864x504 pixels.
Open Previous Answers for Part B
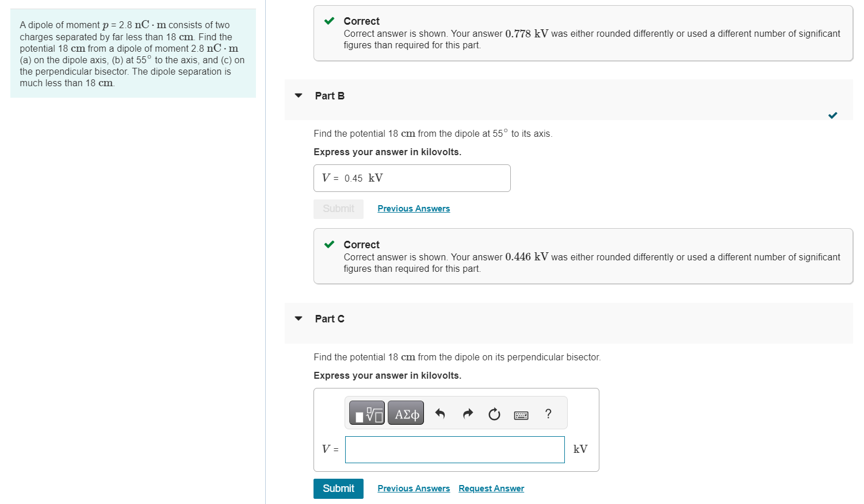tap(414, 208)
